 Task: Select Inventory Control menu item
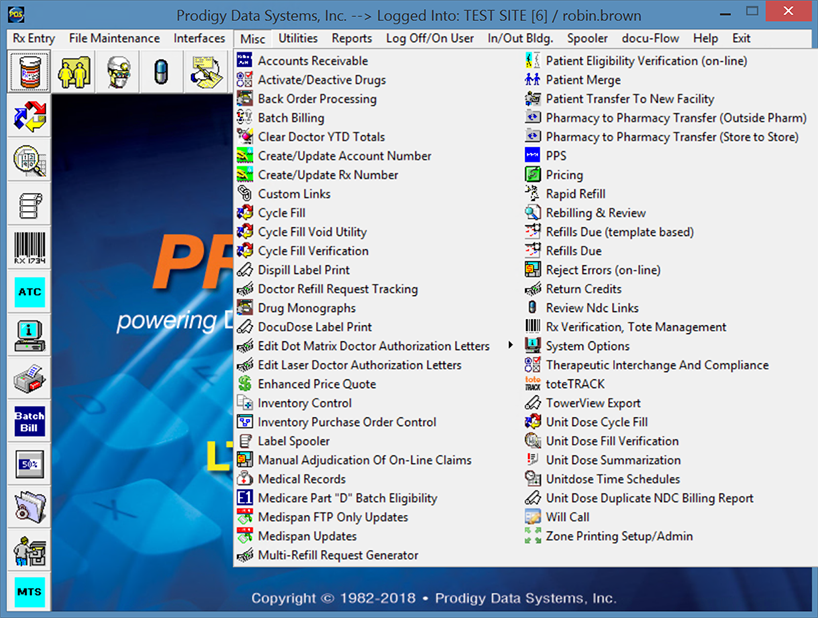304,403
